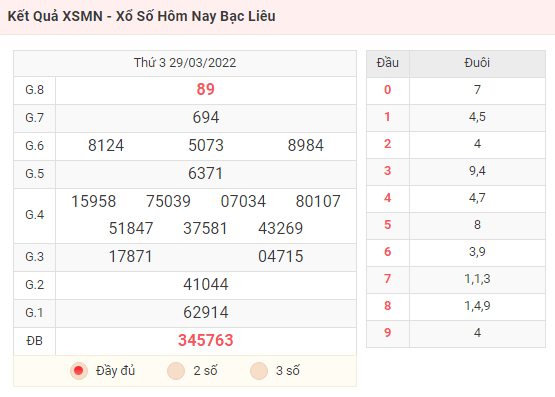Select the 2 số radio option
555x397 pixels.
click(176, 370)
